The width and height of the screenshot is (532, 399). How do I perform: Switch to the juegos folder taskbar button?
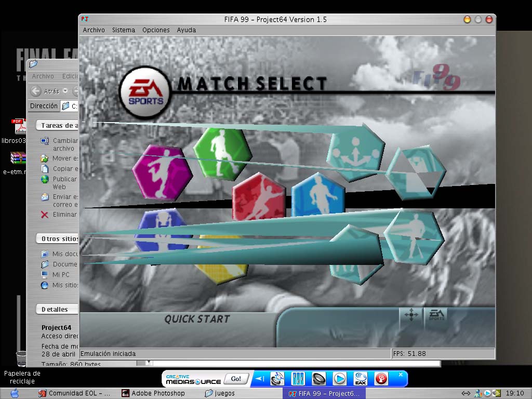220,393
